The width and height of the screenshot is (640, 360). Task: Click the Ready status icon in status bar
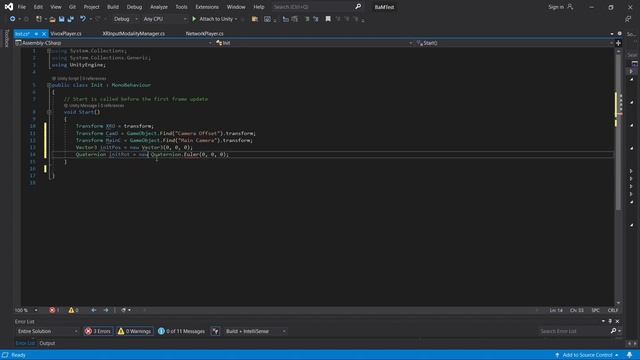[x=5, y=355]
